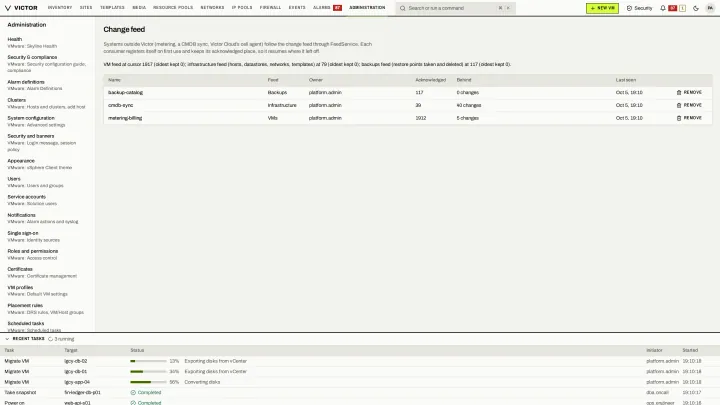
Task: Open Roles and permissions
Action: pos(47,254)
